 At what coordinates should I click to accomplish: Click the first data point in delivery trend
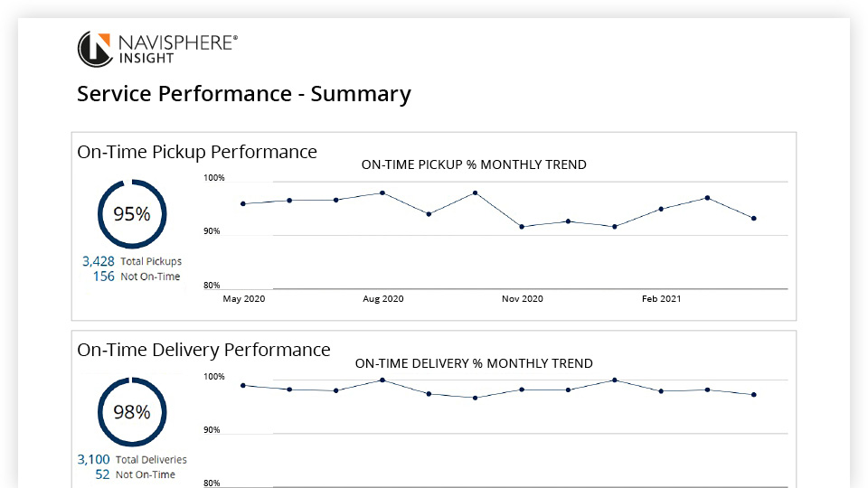(x=243, y=385)
